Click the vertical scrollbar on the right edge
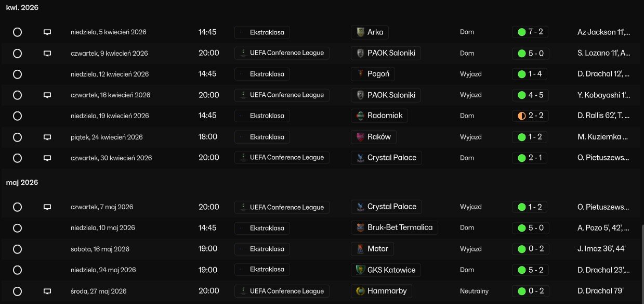Screen dimensions: 644x304 pos(642,260)
